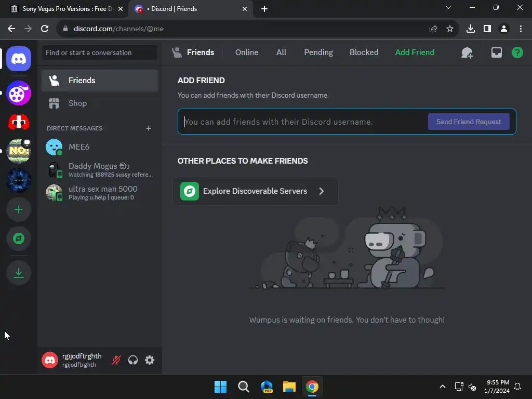
Task: Click the rgijodftrghth user avatar
Action: click(x=50, y=360)
